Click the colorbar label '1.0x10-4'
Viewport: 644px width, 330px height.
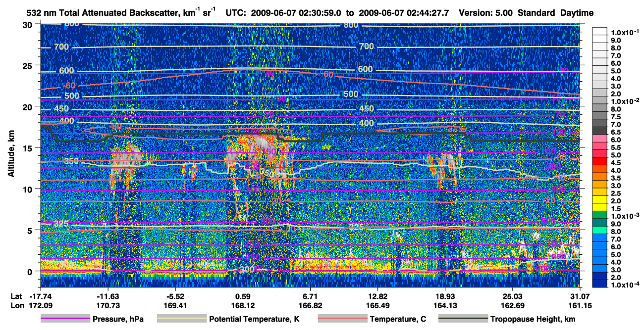[625, 285]
